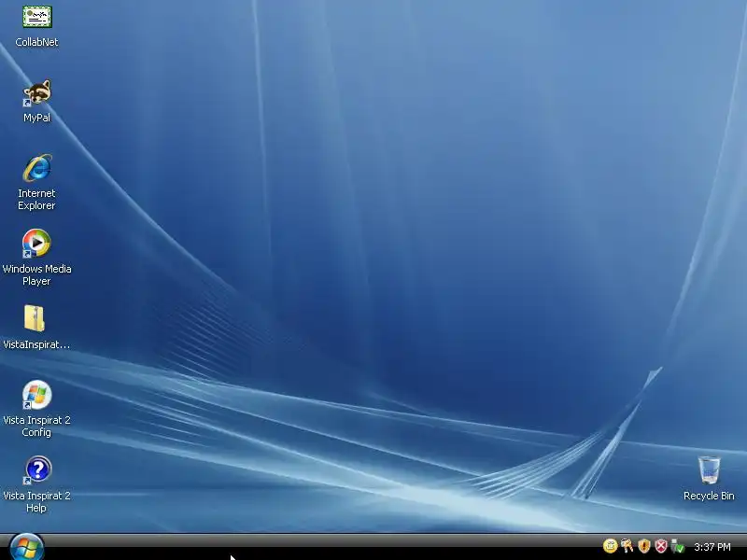Open the Start menu orb
Viewport: 747px width, 560px height.
(26, 547)
